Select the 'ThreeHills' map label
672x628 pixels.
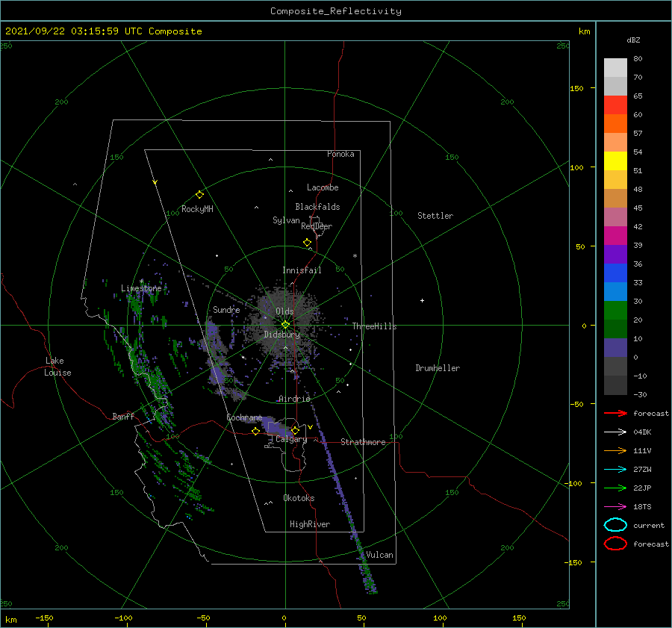(374, 326)
